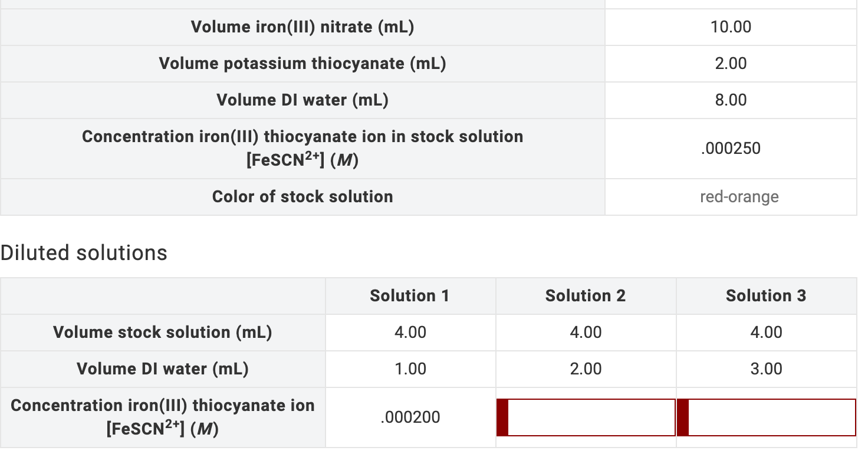
Task: Select the Diluted solutions section heading
Action: coord(84,252)
